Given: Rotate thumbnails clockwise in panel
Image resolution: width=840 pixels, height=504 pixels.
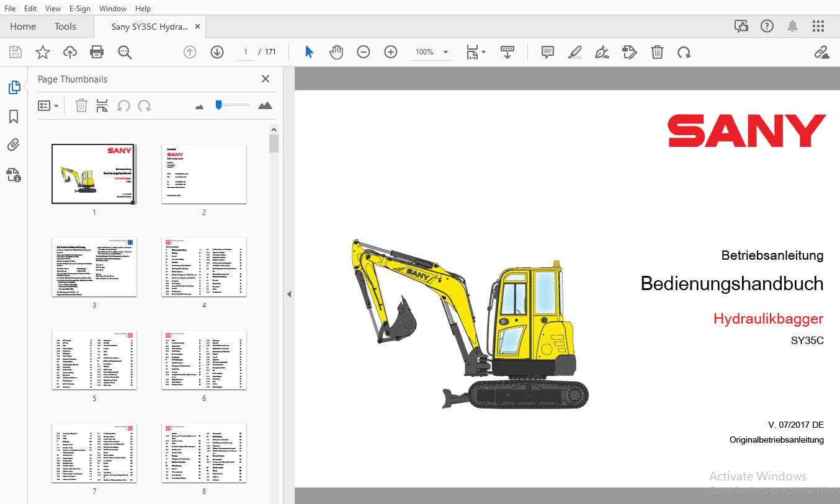Looking at the screenshot, I should coord(145,106).
